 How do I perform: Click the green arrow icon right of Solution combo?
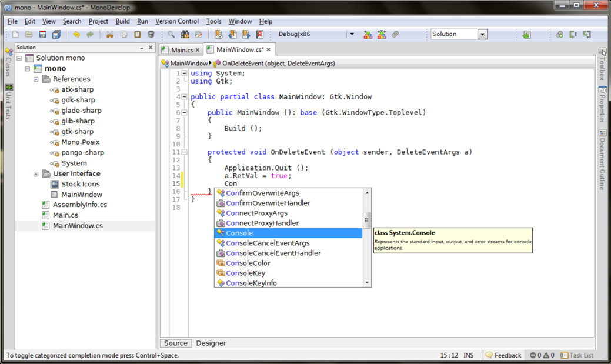tap(526, 34)
